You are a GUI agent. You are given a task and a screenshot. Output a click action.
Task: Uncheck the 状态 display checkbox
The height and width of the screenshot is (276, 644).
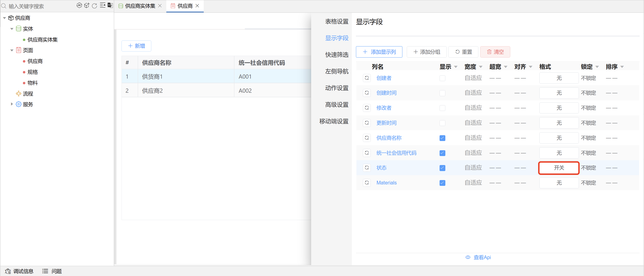coord(442,168)
